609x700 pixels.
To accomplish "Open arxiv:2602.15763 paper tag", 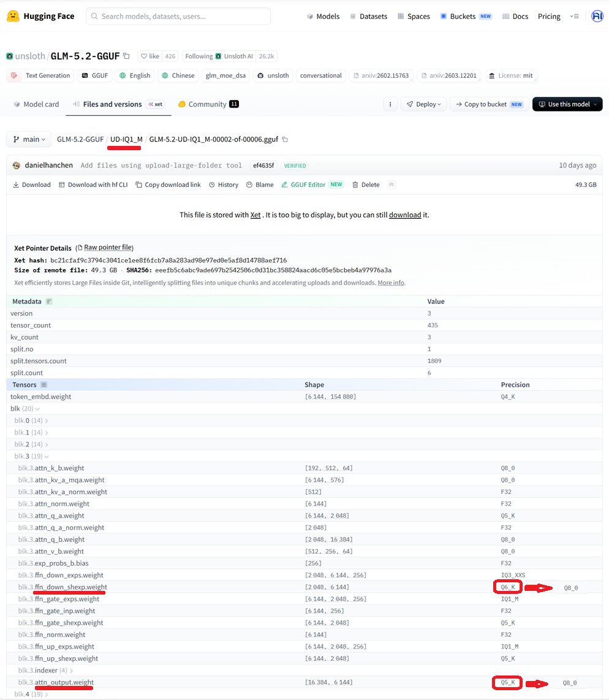I will [x=382, y=75].
